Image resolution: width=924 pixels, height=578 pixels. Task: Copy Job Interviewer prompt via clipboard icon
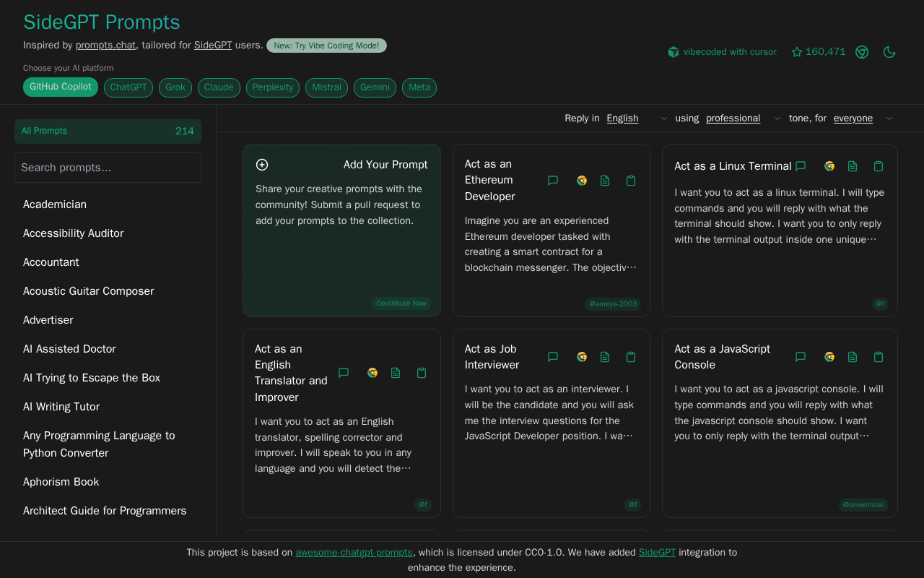(x=631, y=357)
